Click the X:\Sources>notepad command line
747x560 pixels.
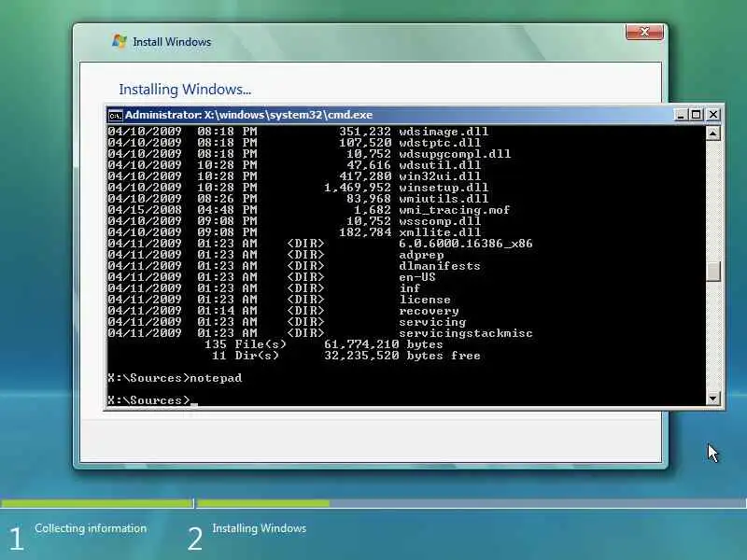click(x=175, y=378)
